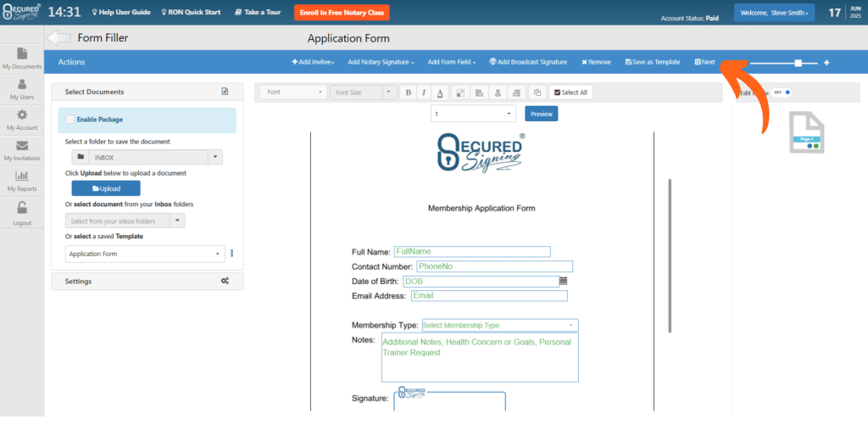868x436 pixels.
Task: Expand the Add Invitee menu
Action: (314, 62)
